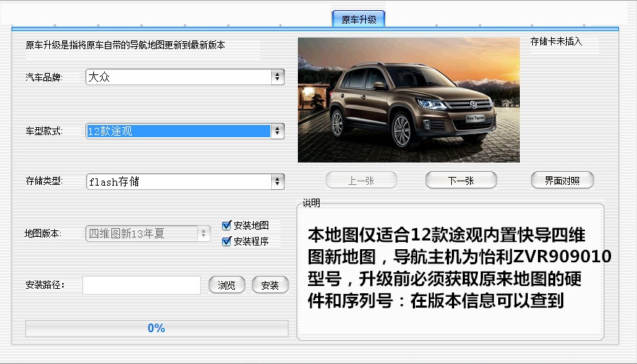This screenshot has height=364, width=637.
Task: Click the 安装路径 label
Action: pyautogui.click(x=45, y=285)
